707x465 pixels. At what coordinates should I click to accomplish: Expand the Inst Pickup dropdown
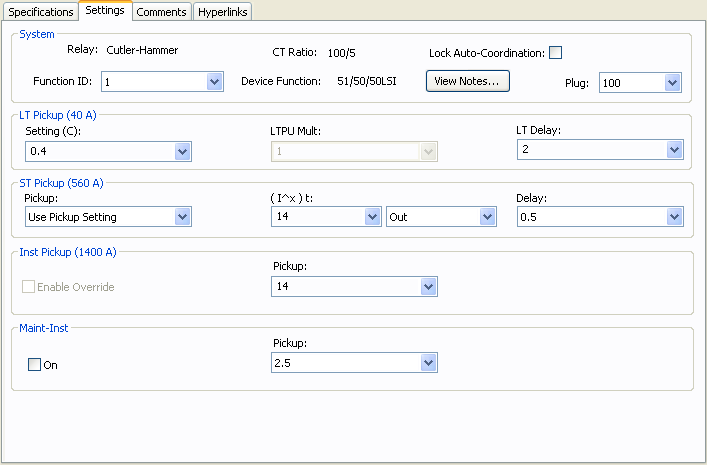428,287
